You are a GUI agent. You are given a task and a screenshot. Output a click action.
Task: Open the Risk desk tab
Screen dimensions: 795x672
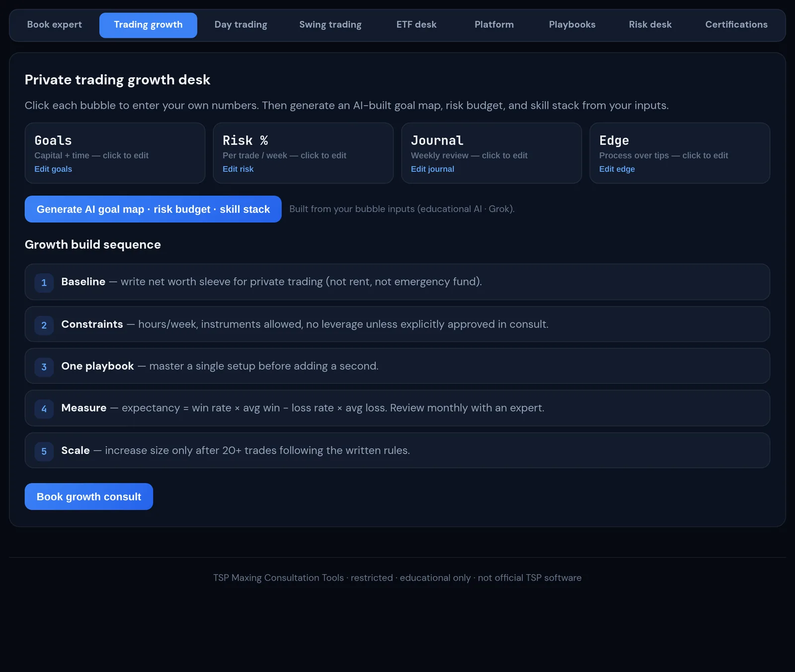(x=650, y=25)
